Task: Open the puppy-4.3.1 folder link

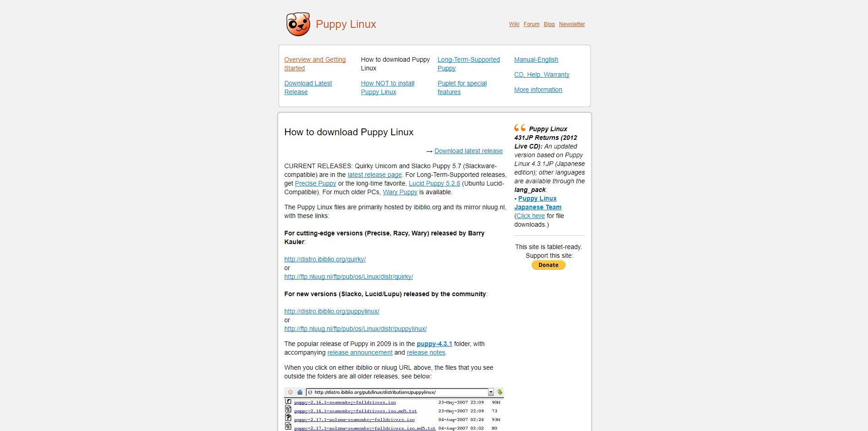Action: (x=434, y=344)
